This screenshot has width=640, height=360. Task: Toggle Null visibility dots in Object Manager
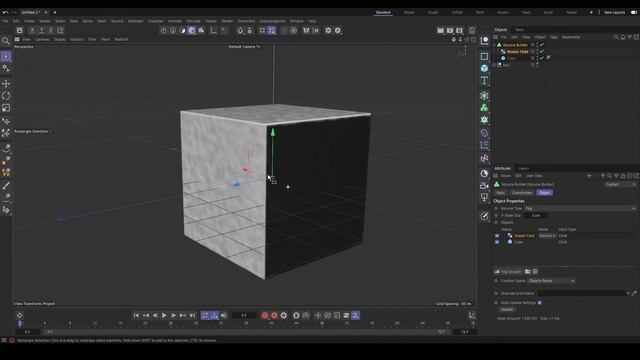click(537, 64)
